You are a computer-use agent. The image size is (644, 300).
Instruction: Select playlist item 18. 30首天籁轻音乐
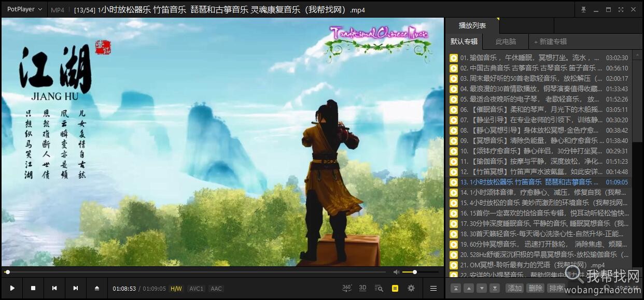539,234
